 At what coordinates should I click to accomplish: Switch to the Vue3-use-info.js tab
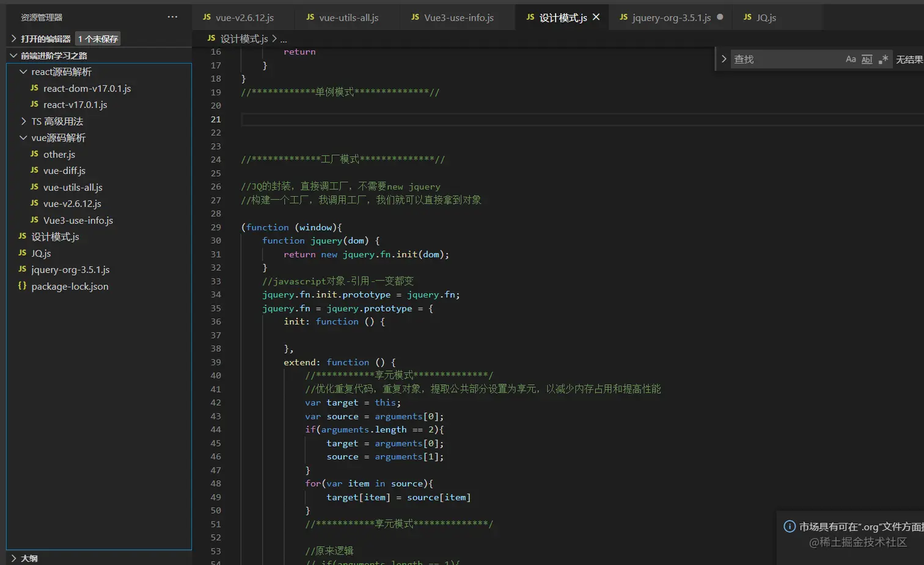click(x=458, y=18)
